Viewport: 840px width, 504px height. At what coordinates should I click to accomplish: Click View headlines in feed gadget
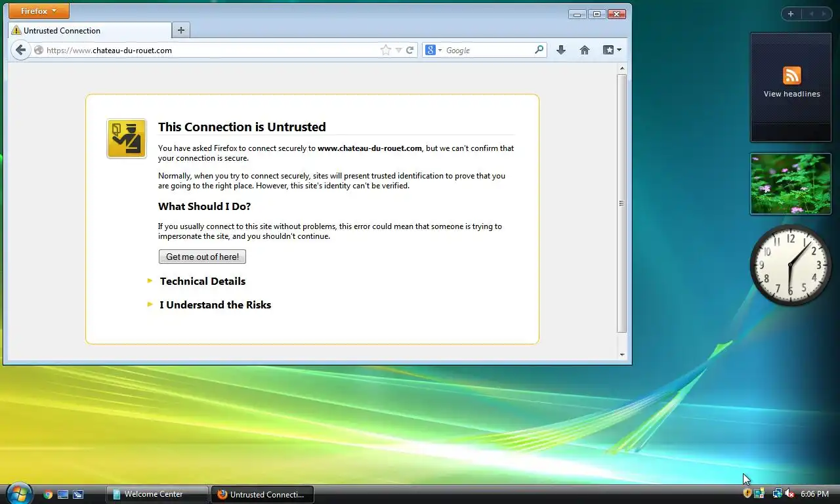(x=791, y=94)
